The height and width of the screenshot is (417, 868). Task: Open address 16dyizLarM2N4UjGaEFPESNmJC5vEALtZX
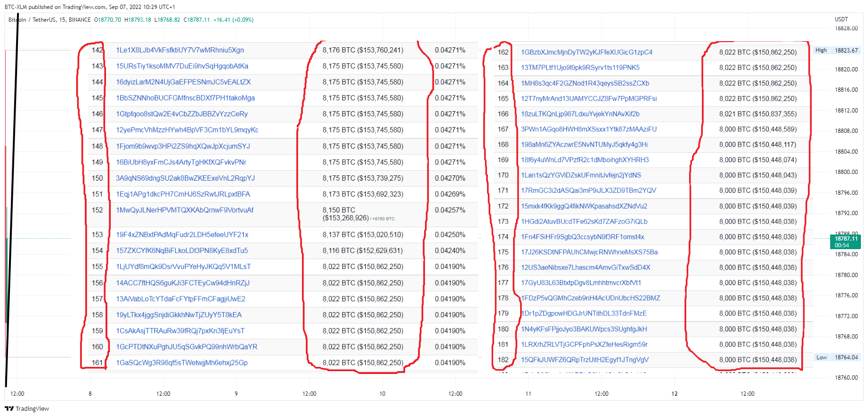(183, 82)
